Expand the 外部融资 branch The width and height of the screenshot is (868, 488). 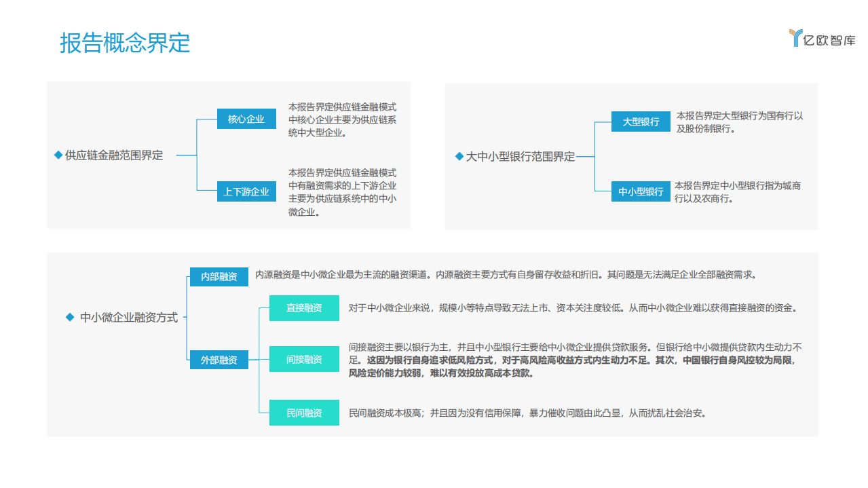219,359
